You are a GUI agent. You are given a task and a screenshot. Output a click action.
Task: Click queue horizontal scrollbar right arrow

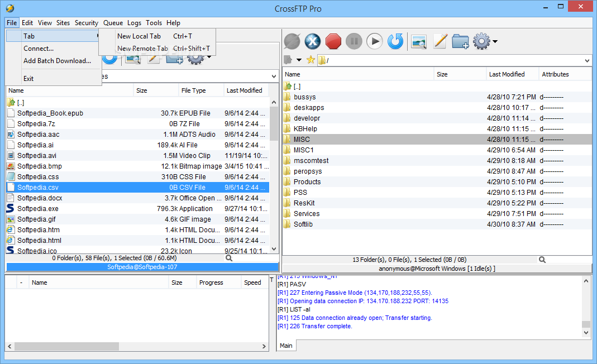264,346
